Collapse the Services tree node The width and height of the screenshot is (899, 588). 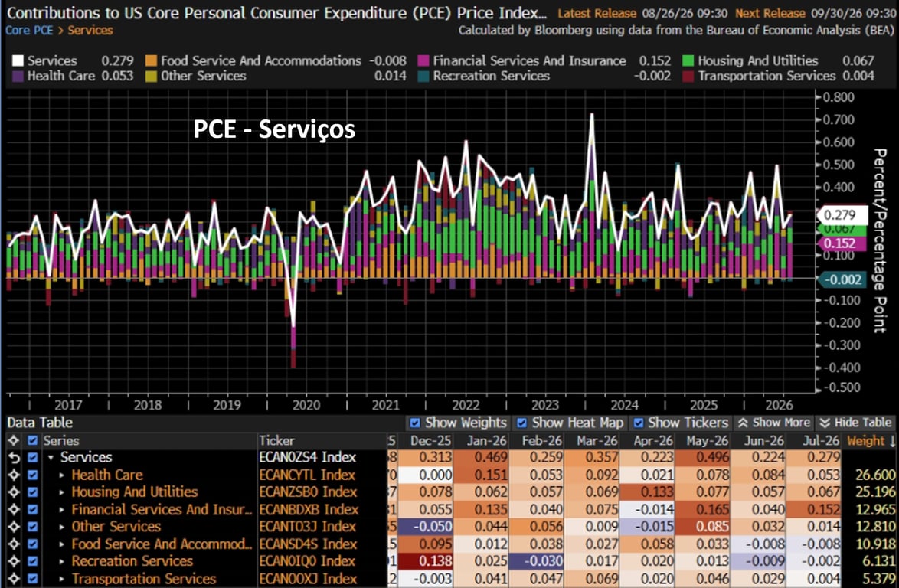pos(51,457)
